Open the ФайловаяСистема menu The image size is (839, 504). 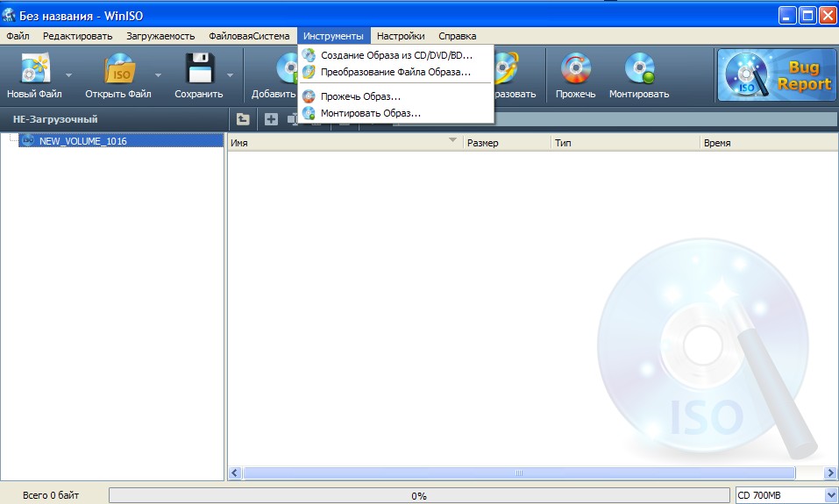(249, 36)
